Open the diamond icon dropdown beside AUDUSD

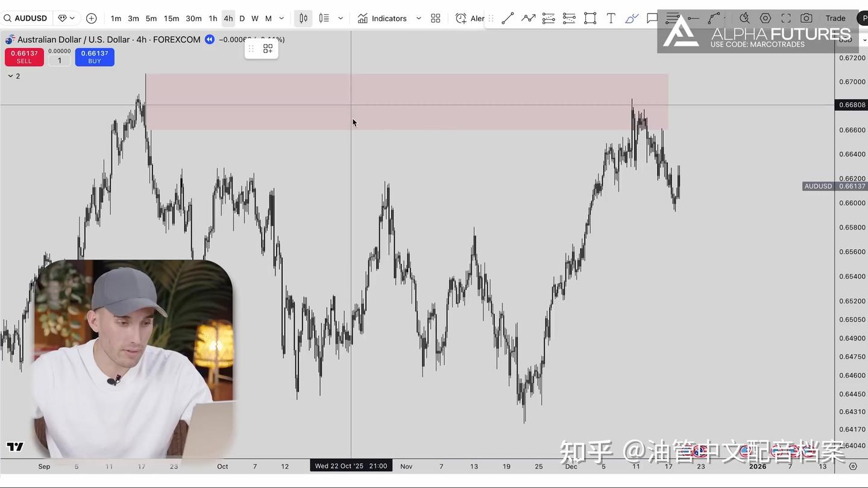[x=66, y=18]
